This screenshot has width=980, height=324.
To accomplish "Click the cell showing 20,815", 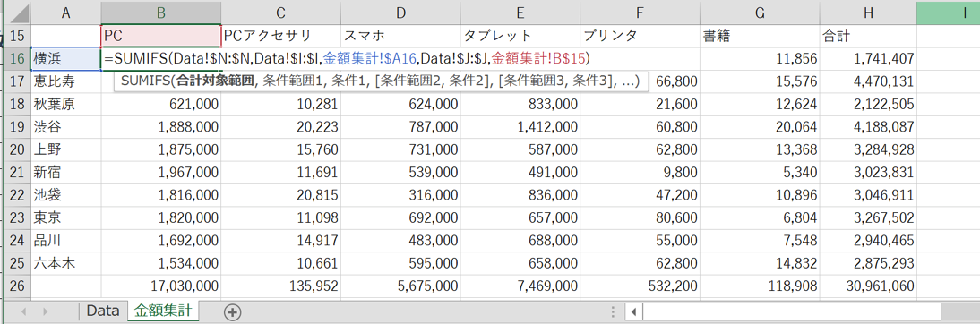I will [x=280, y=195].
